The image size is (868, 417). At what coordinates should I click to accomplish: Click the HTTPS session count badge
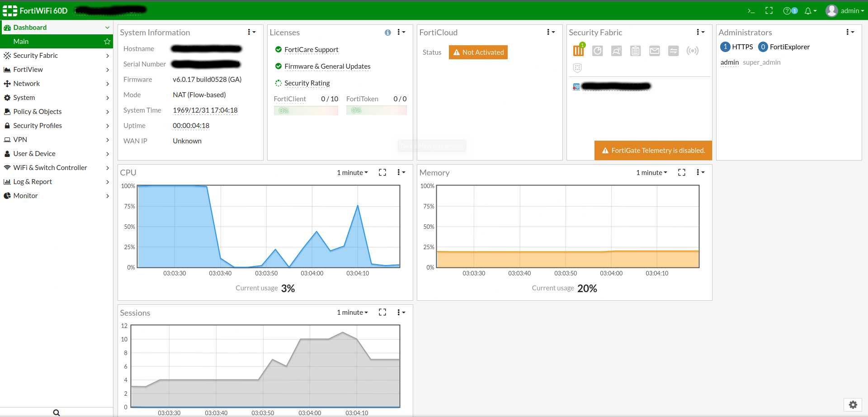(725, 47)
